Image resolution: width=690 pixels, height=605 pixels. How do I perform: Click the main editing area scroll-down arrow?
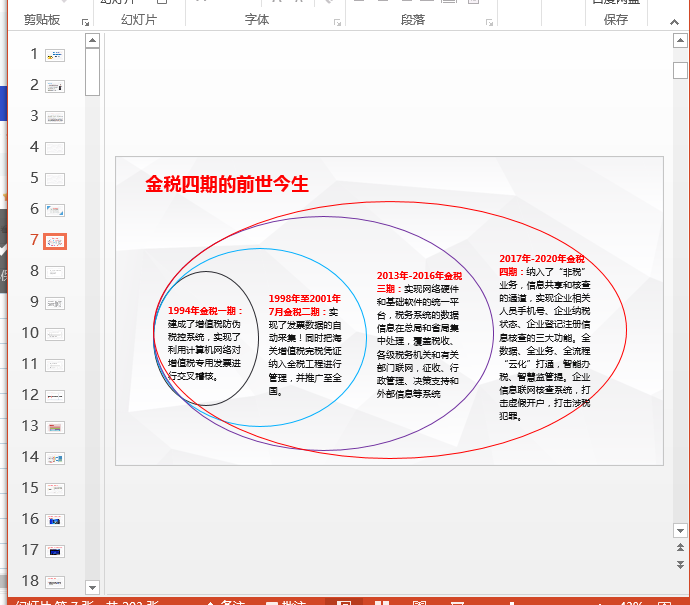click(x=680, y=531)
